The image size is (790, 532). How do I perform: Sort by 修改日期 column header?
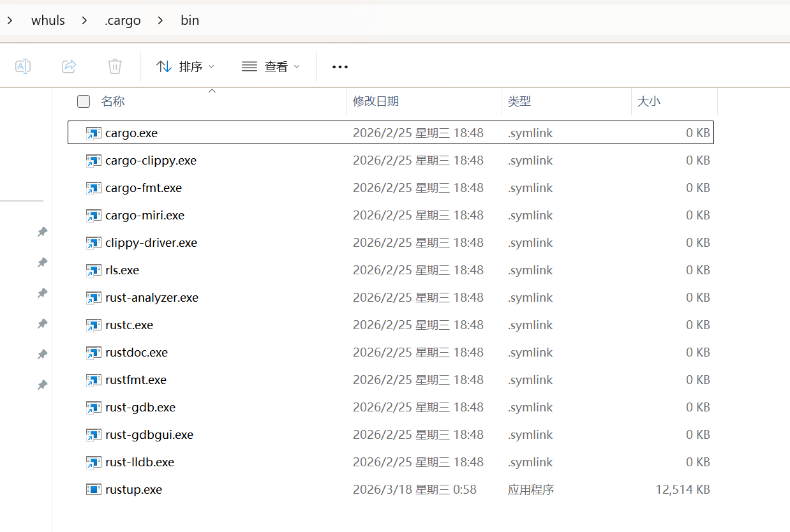[376, 101]
